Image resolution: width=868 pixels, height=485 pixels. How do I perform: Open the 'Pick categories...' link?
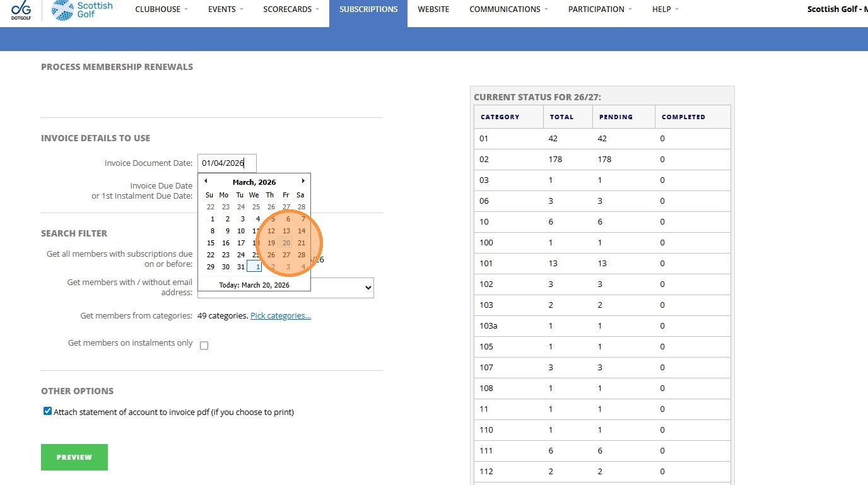[x=281, y=315]
